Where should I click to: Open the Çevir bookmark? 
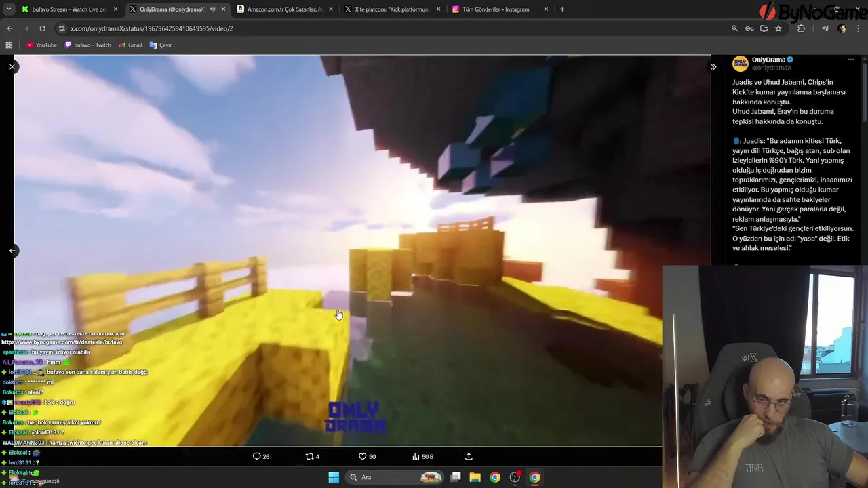pyautogui.click(x=161, y=45)
